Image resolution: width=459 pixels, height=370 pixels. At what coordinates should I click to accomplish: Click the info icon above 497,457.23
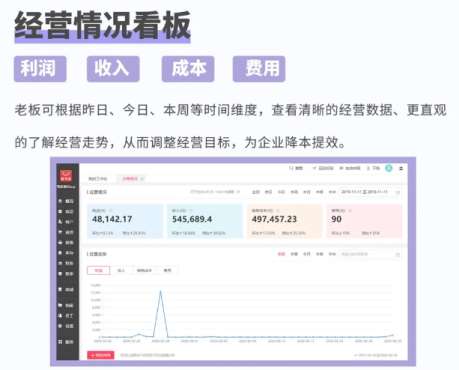point(277,211)
